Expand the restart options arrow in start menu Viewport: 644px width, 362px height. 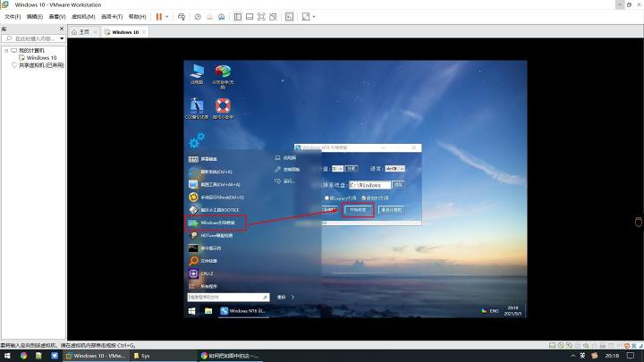[x=292, y=297]
